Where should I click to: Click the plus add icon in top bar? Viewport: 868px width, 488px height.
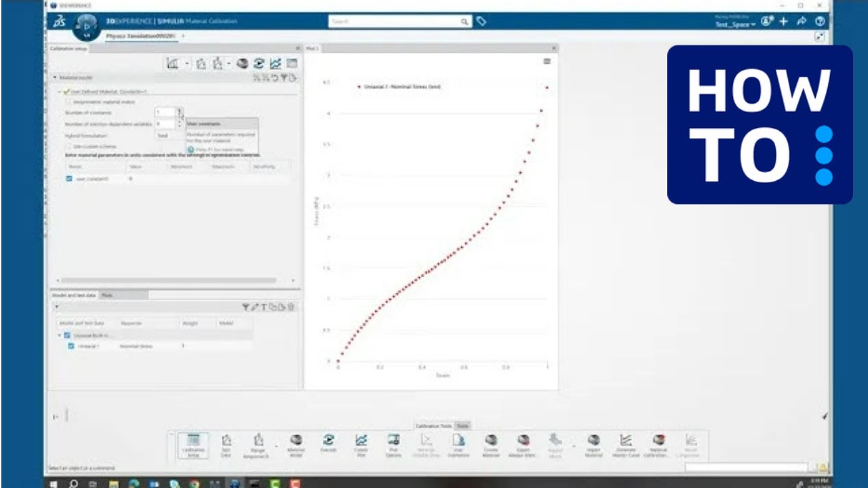(784, 22)
